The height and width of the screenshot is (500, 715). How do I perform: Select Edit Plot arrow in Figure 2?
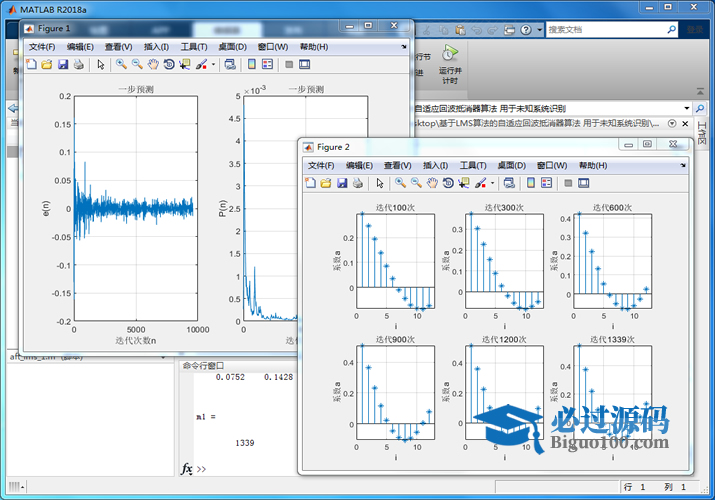pos(380,184)
